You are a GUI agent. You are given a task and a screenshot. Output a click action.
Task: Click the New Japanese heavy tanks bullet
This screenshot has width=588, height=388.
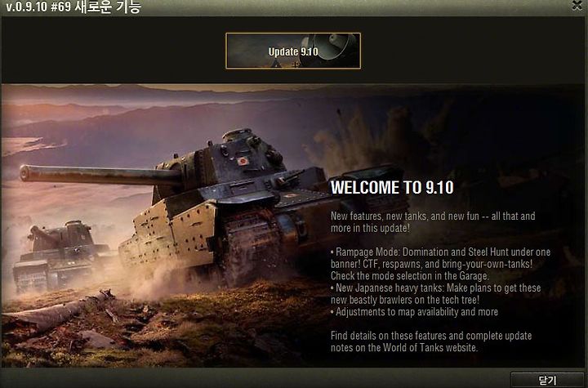coord(436,294)
